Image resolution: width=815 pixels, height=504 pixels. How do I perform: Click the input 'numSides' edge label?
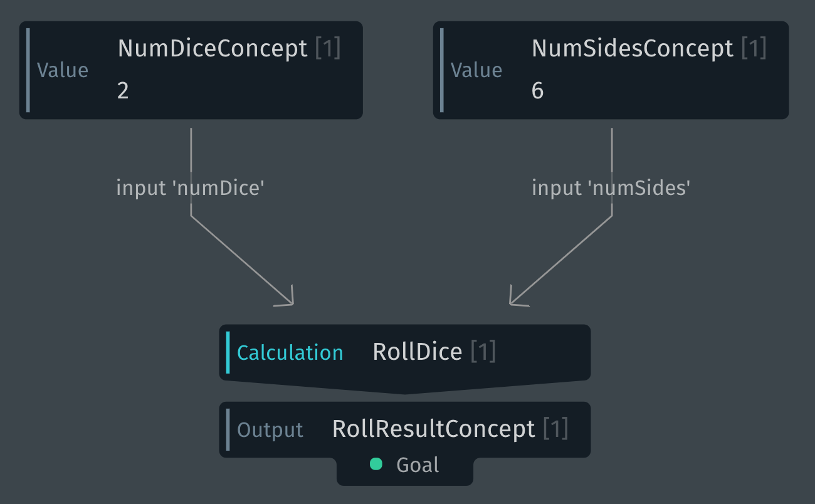611,187
